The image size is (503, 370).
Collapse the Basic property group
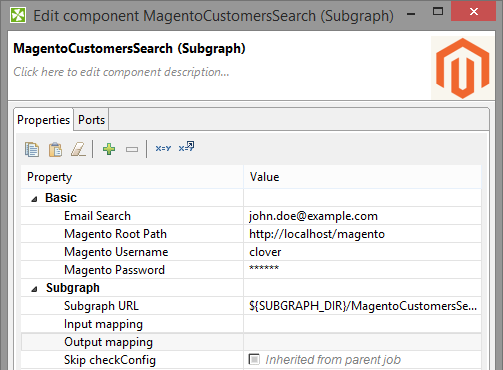pos(34,199)
